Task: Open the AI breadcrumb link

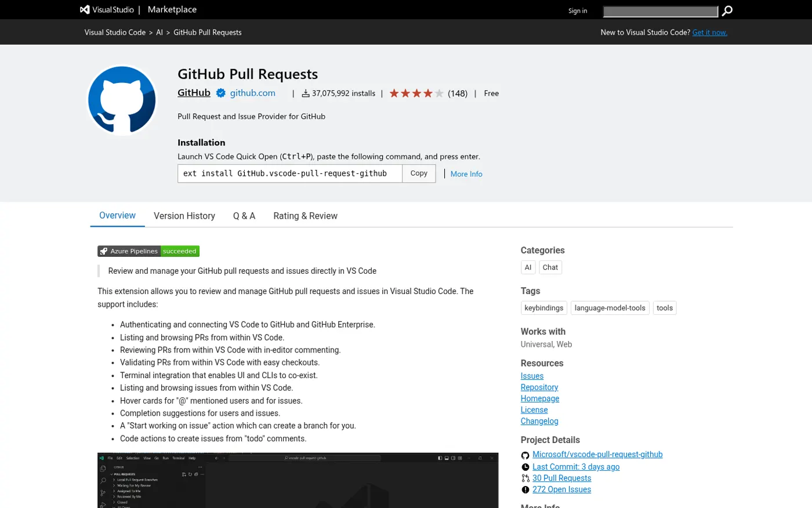Action: pos(159,32)
